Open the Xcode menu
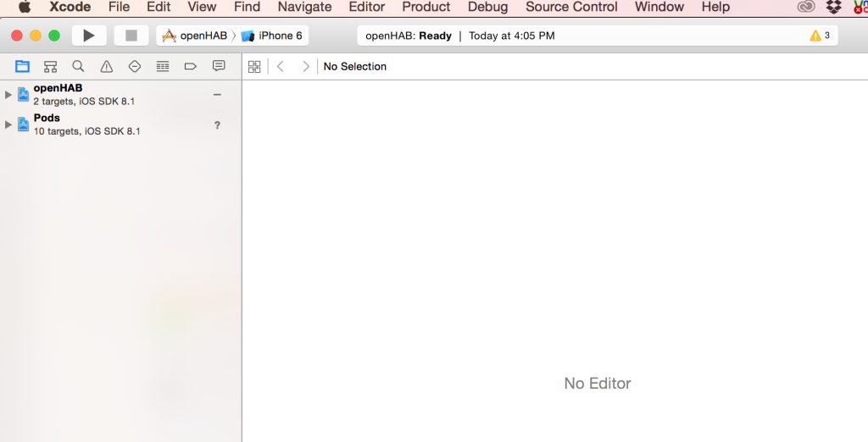Screen dimensions: 868x442 (70, 7)
